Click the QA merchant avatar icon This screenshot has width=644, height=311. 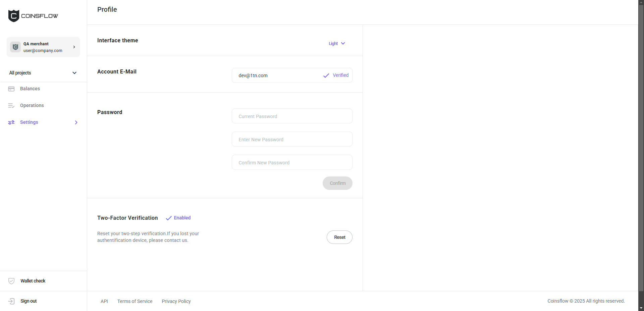point(15,47)
